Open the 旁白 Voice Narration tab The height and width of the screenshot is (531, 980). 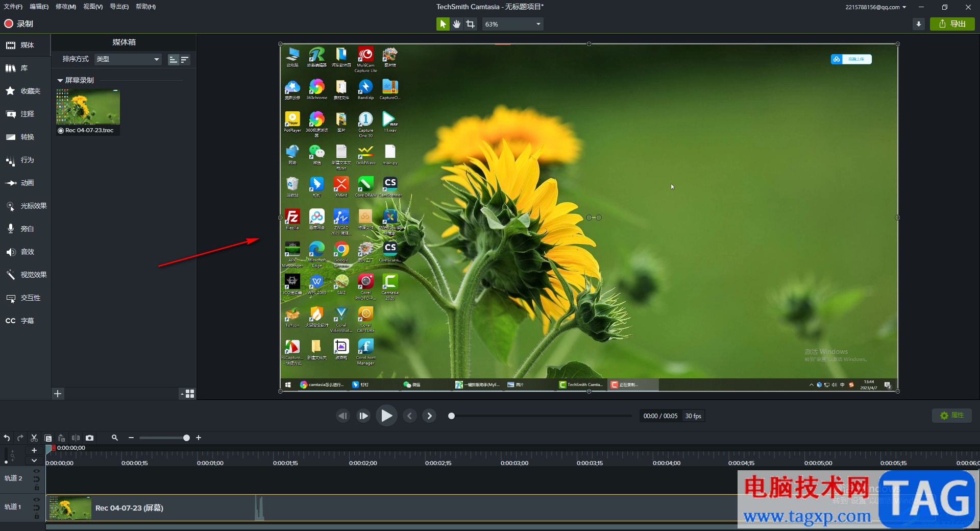coord(25,229)
